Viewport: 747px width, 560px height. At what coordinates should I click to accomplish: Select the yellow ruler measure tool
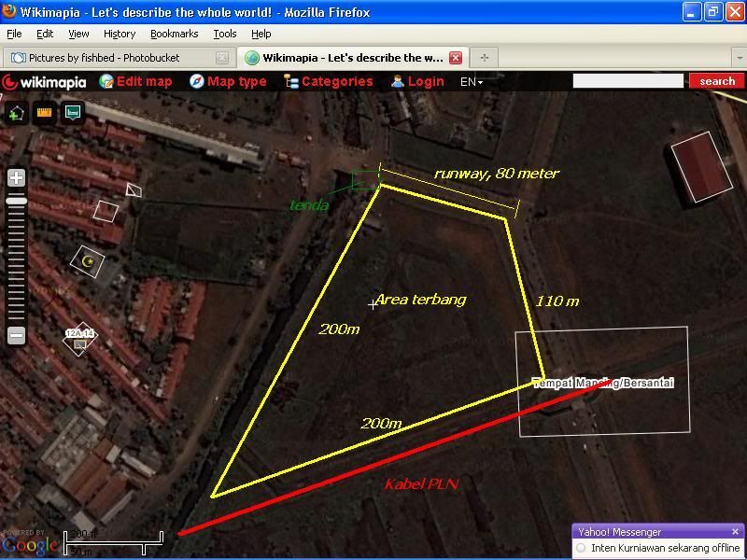click(44, 113)
